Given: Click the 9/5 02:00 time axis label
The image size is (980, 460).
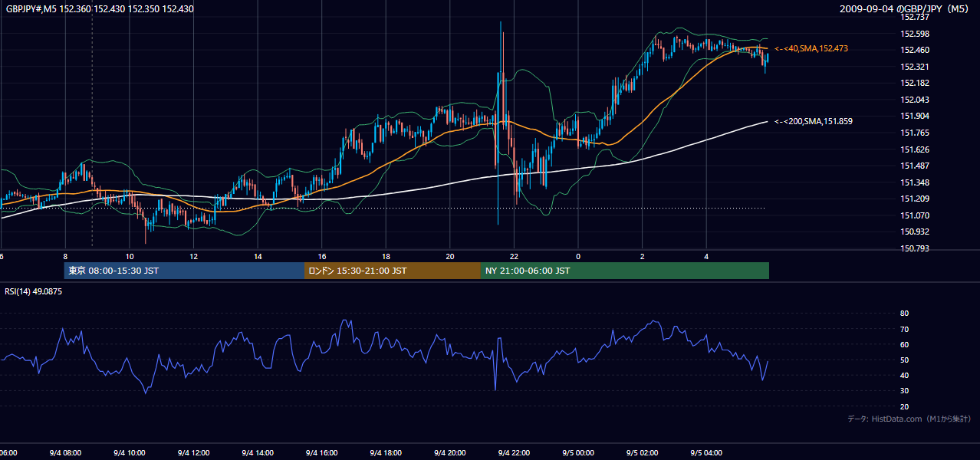Looking at the screenshot, I should click(x=643, y=452).
